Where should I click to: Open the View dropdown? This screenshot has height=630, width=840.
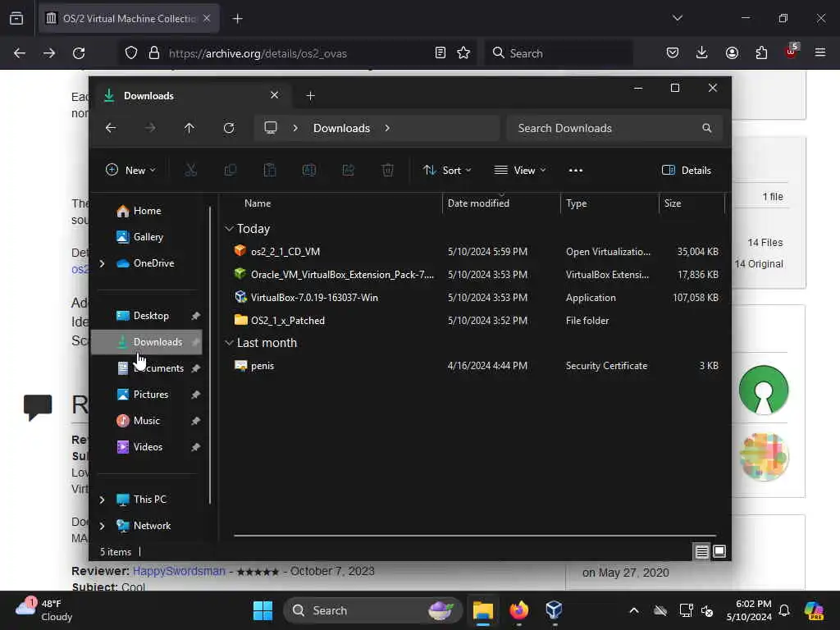[519, 171]
